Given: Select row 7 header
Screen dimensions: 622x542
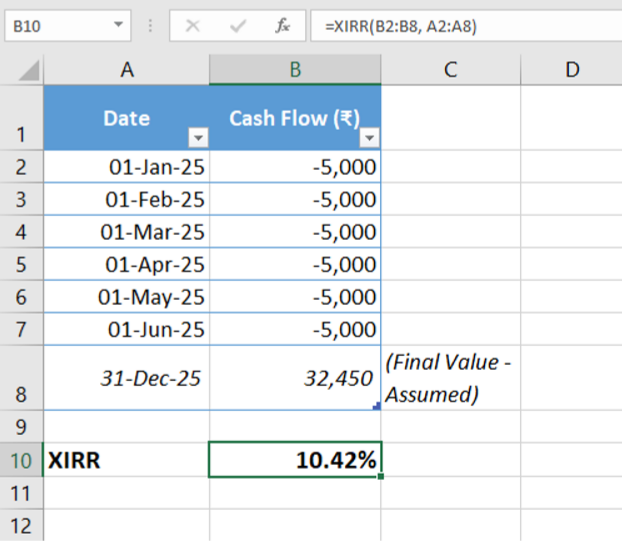Looking at the screenshot, I should (x=21, y=329).
